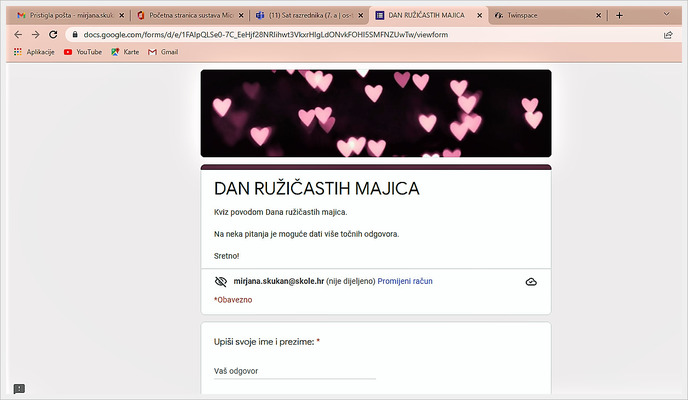Click the hearts header image
Viewport: 688px width, 400px height.
tap(376, 113)
